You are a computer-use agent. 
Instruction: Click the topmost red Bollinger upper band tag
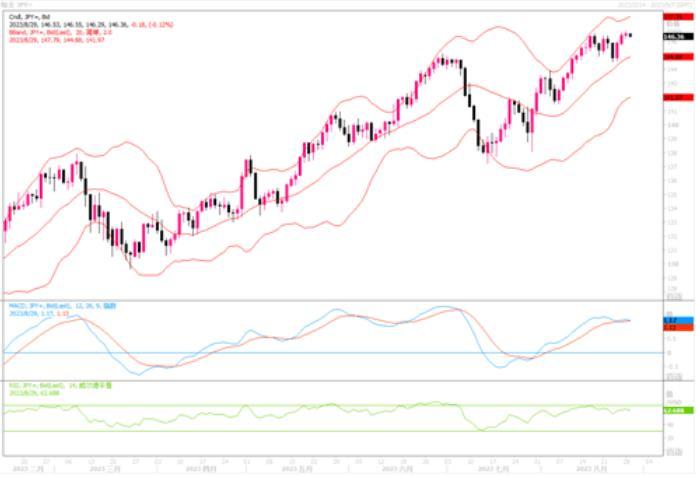pyautogui.click(x=678, y=17)
